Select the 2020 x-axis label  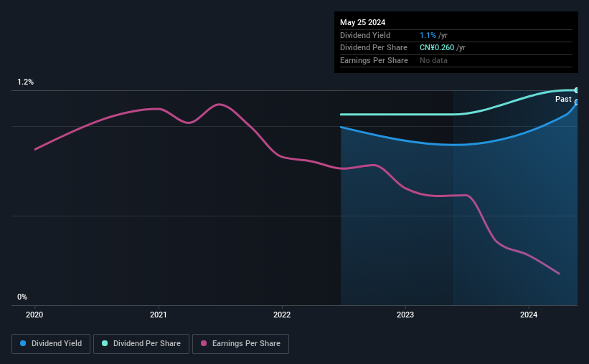point(35,315)
